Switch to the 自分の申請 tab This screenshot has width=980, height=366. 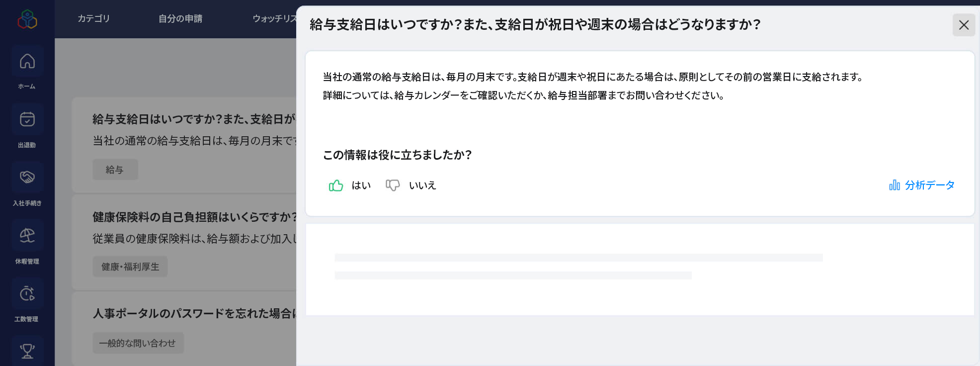(180, 19)
